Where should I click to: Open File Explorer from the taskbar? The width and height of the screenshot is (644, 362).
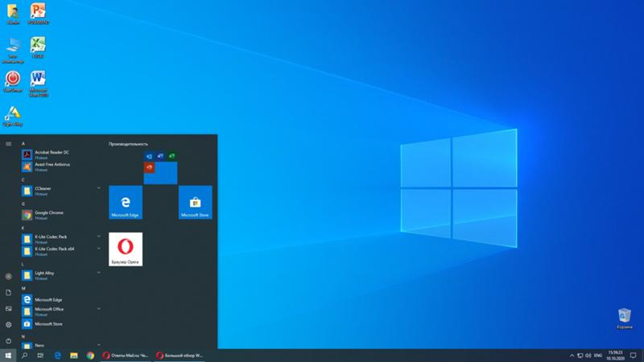(x=74, y=356)
